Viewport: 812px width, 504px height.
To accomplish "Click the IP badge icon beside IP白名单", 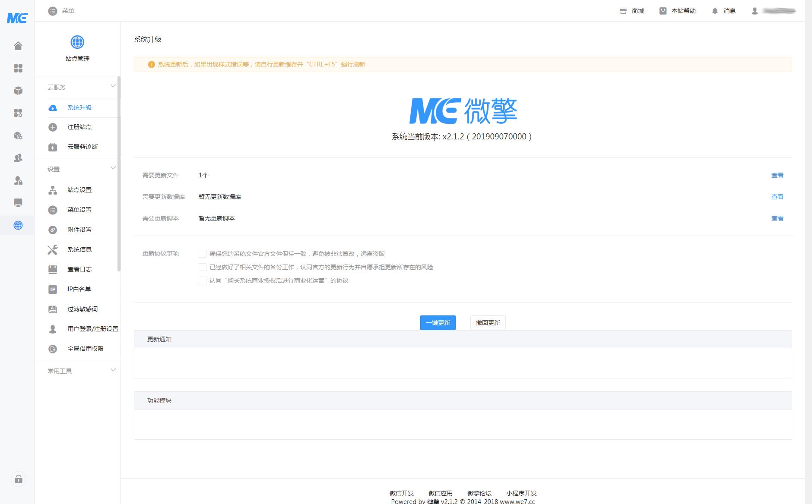I will click(53, 290).
